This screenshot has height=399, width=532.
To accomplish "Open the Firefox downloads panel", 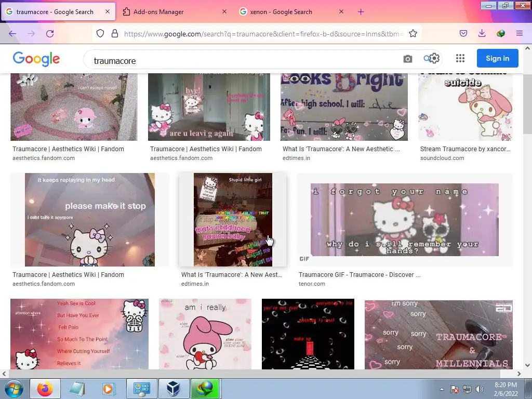I will [x=482, y=33].
